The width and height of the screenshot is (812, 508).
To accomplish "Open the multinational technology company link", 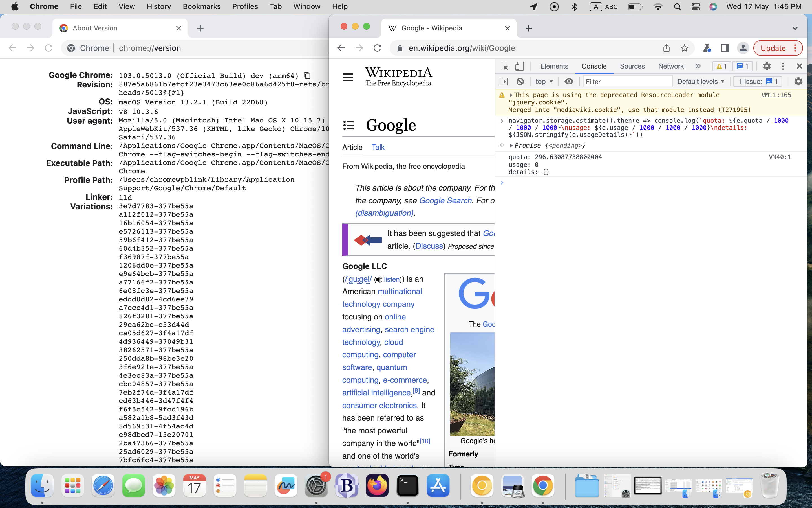I will point(382,298).
